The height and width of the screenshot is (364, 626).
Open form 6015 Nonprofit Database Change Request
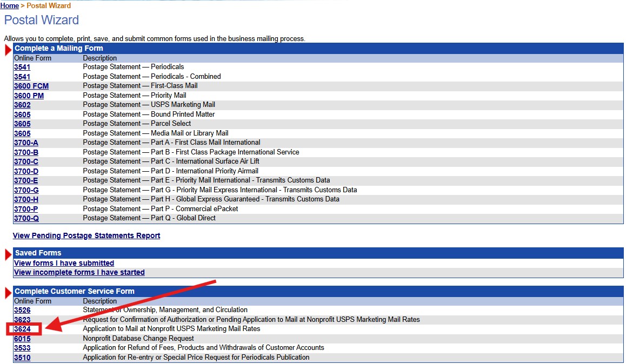tap(22, 339)
